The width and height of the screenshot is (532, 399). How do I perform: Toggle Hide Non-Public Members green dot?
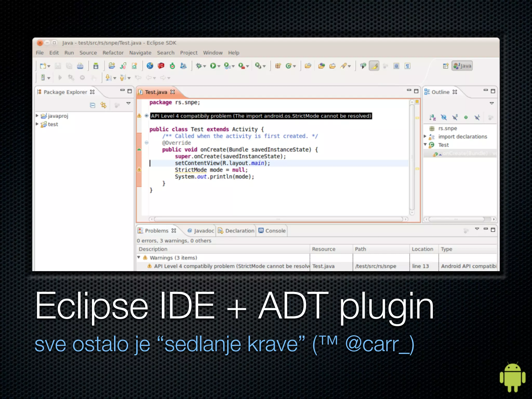click(x=466, y=118)
